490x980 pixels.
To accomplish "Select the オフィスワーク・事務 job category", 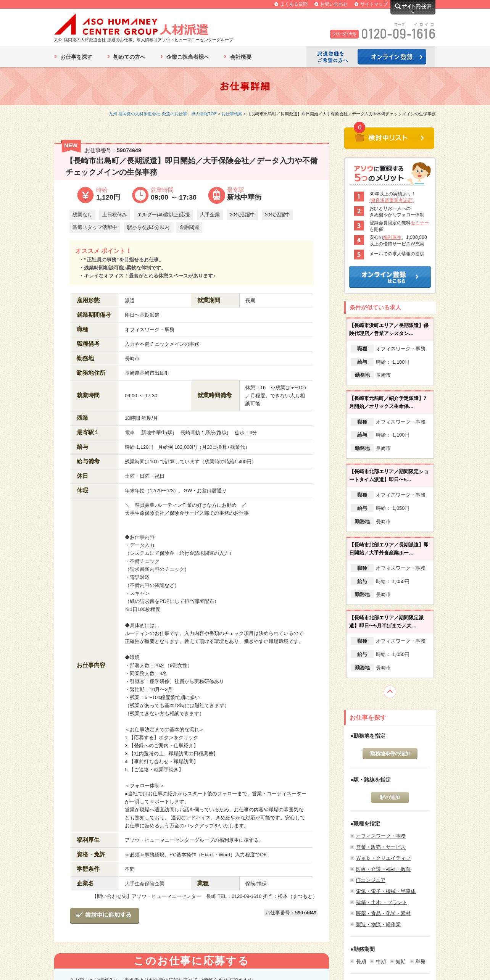I will (x=380, y=836).
